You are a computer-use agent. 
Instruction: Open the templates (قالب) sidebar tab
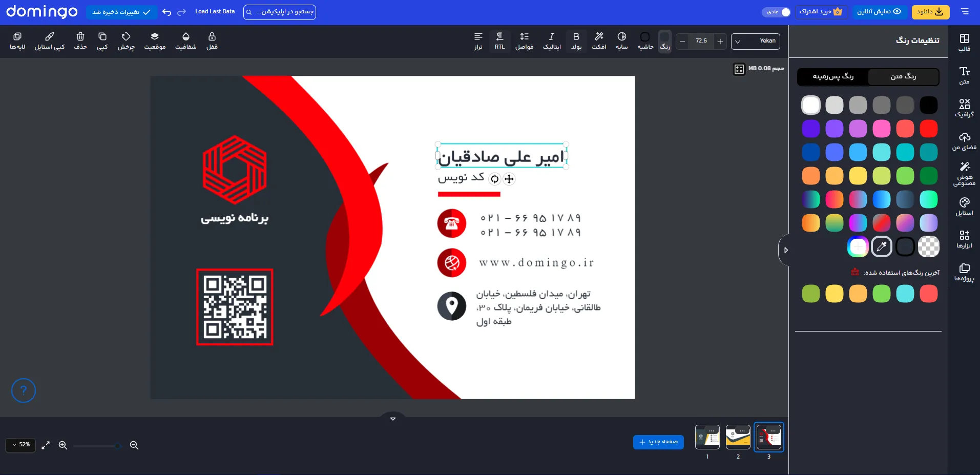(x=964, y=43)
